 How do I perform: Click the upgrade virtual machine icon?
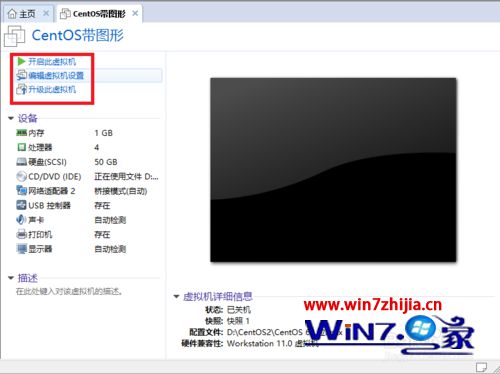(21, 89)
